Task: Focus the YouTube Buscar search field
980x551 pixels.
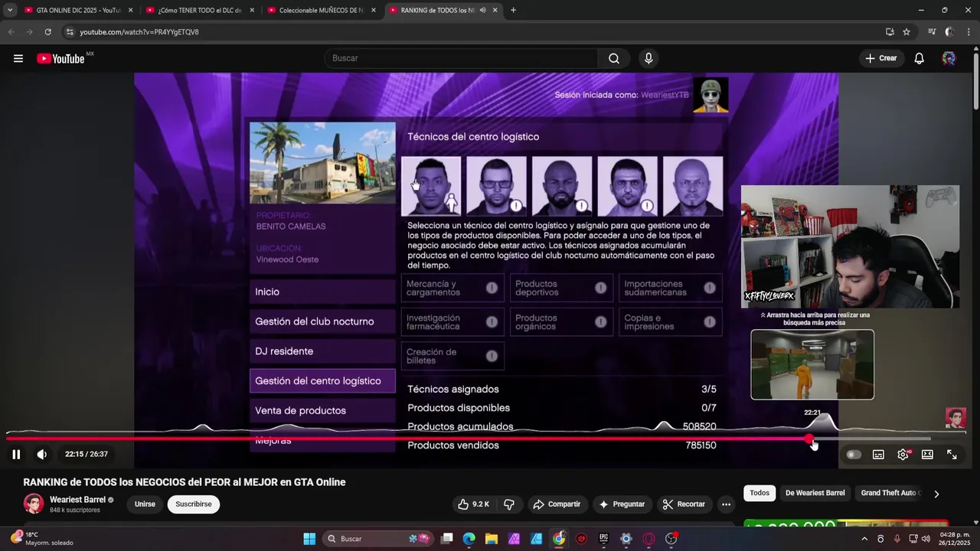Action: point(461,58)
